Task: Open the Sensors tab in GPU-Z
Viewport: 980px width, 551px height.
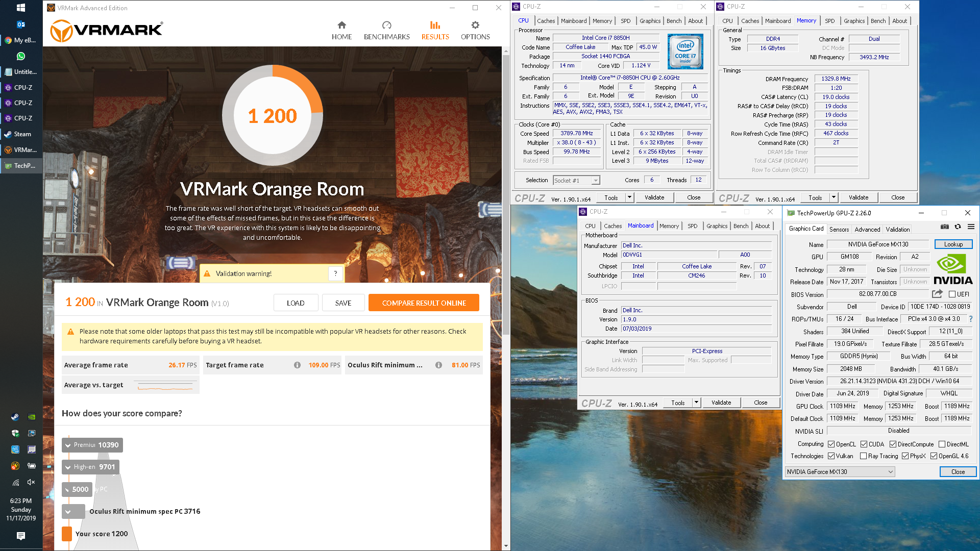Action: tap(839, 230)
